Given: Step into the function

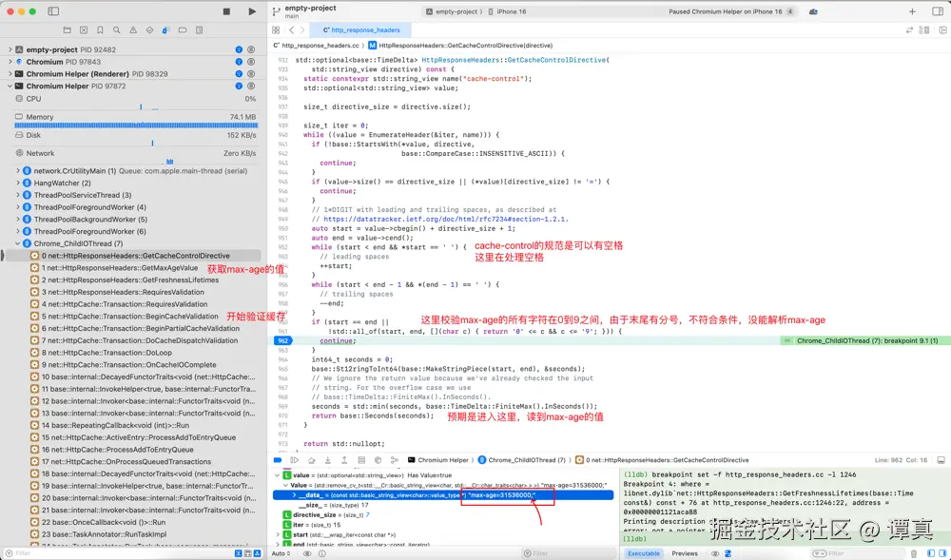Looking at the screenshot, I should pos(327,460).
